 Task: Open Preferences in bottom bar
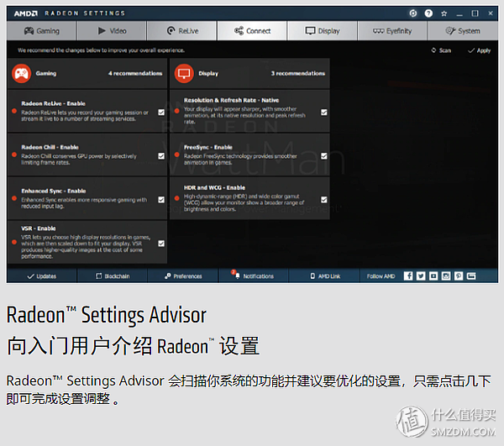click(183, 276)
